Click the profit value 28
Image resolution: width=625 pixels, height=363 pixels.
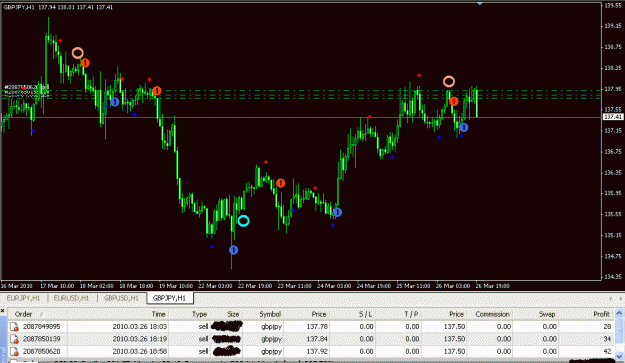(x=607, y=327)
